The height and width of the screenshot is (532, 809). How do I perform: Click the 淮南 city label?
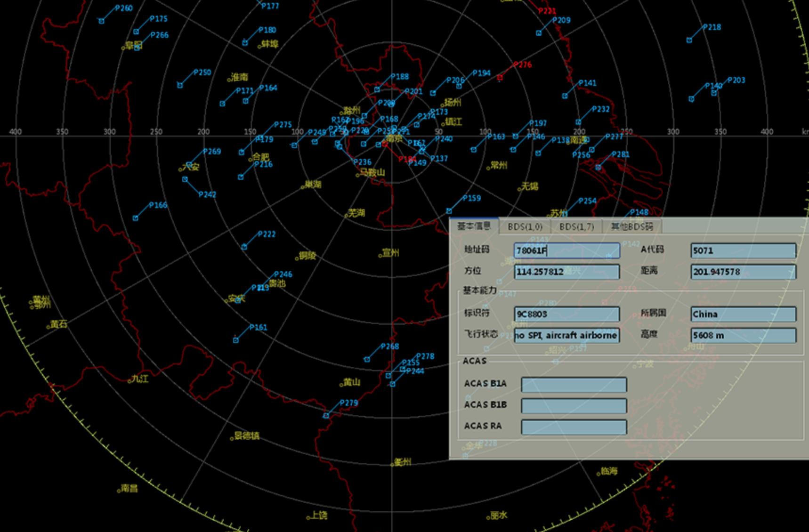click(240, 77)
